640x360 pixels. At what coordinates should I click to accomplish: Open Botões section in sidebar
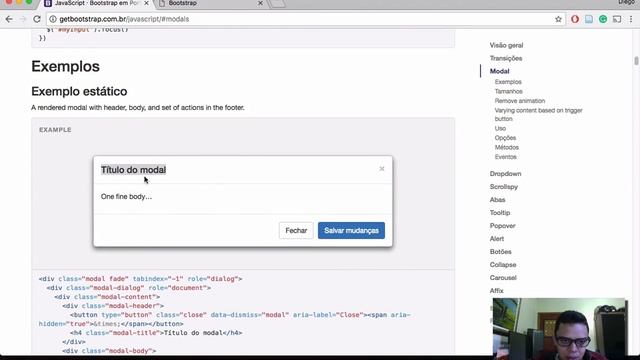point(500,252)
